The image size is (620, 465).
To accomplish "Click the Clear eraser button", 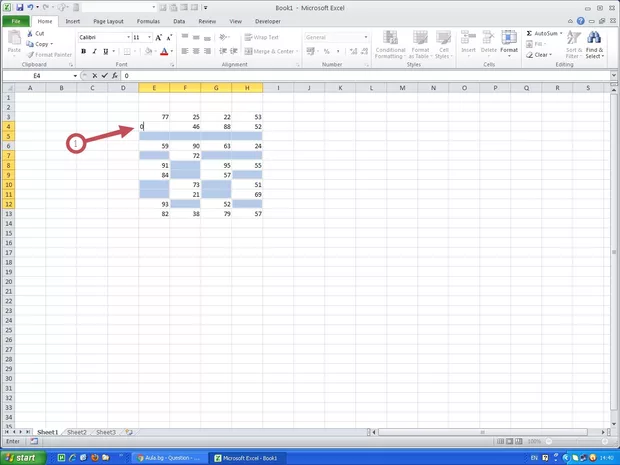I will point(539,55).
